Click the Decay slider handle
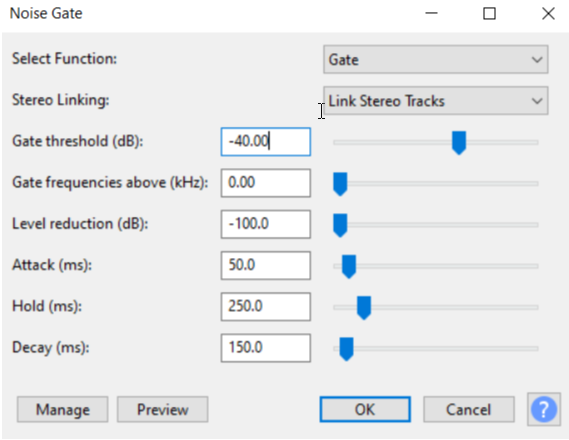The image size is (569, 440). pos(346,349)
